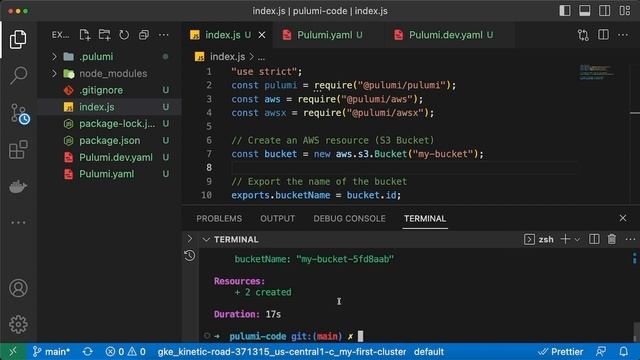
Task: Open the PROBLEMS panel tab
Action: pos(219,219)
